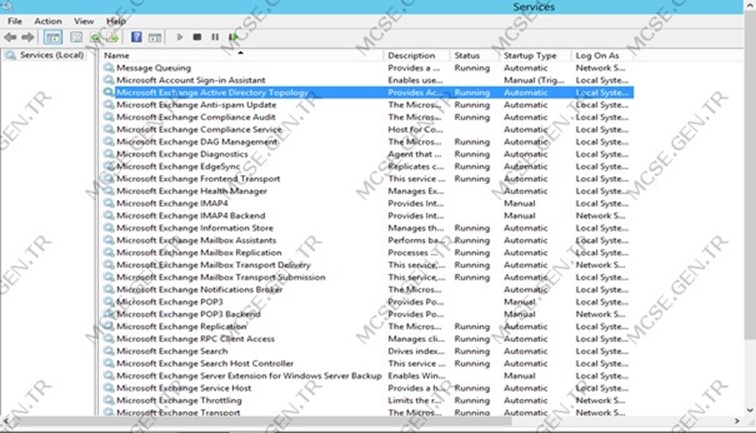Select Microsoft Exchange EdgeSync service

click(x=178, y=166)
